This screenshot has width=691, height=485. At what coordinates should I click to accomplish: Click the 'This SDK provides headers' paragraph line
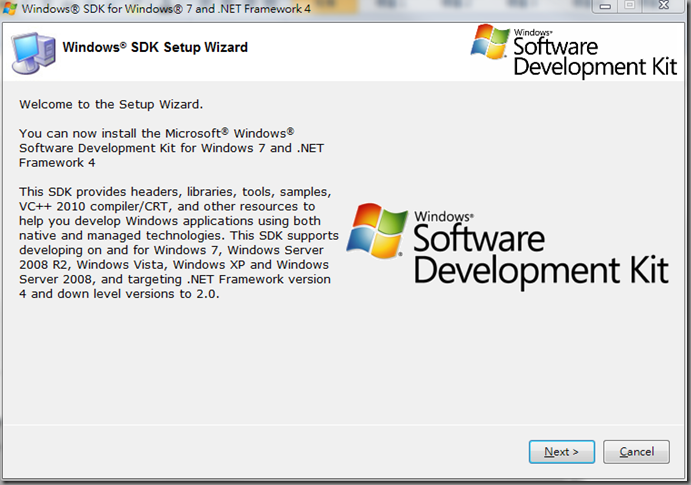[175, 192]
